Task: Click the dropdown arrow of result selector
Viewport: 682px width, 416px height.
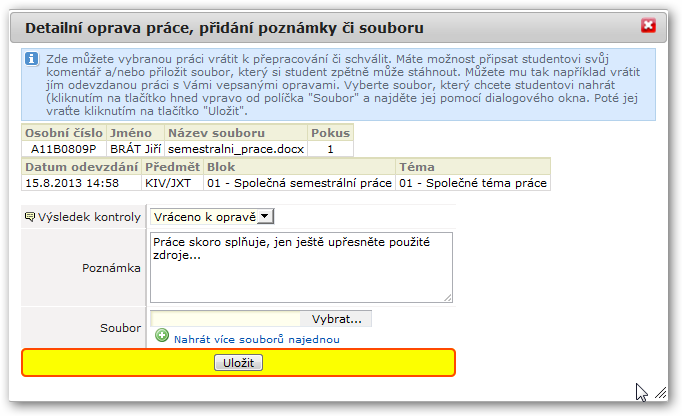Action: 265,216
